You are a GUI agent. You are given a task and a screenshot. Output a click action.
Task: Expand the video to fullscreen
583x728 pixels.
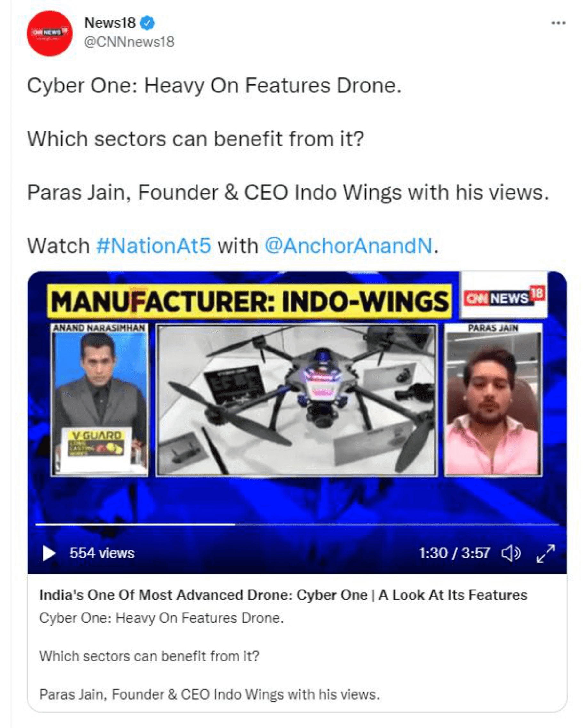click(546, 553)
